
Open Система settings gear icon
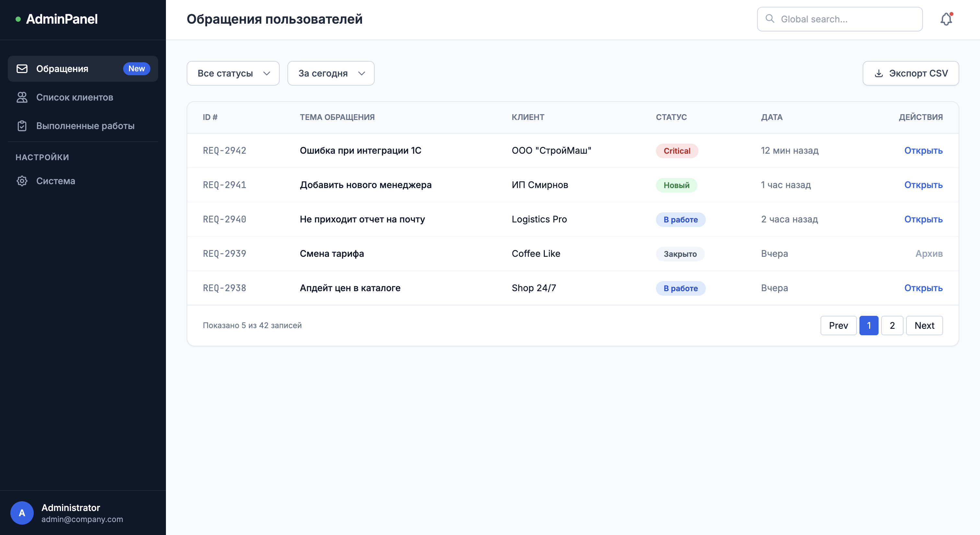coord(22,181)
